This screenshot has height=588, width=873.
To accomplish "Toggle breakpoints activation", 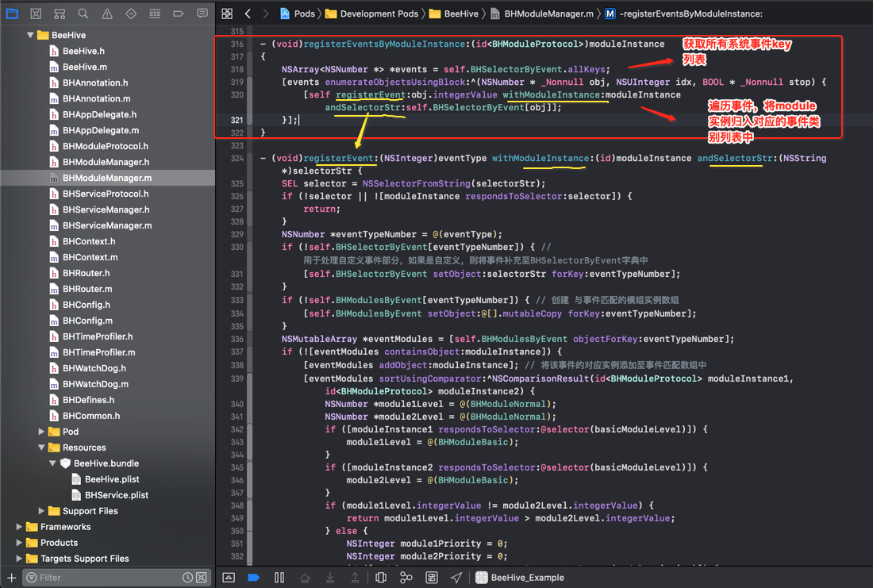I will coord(254,578).
